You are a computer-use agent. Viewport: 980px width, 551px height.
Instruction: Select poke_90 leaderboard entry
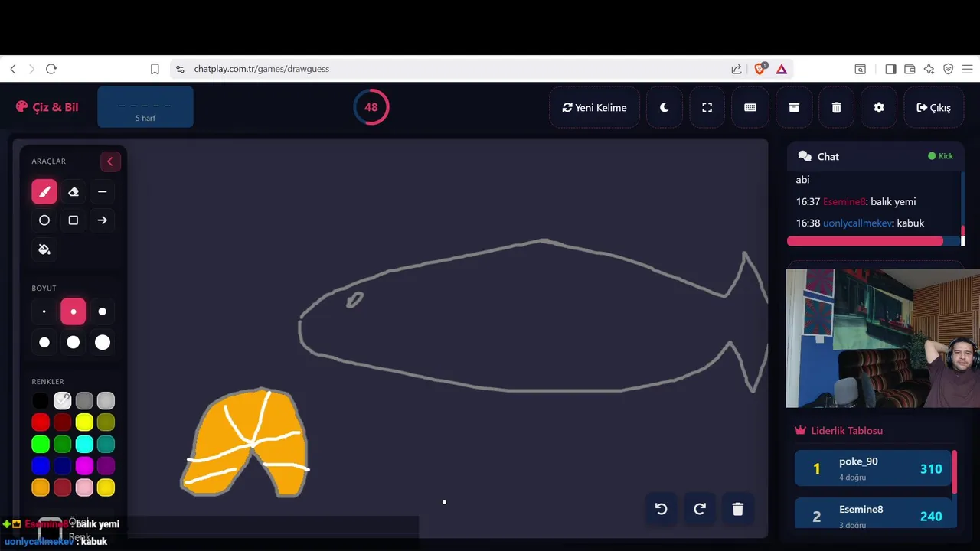click(x=873, y=468)
